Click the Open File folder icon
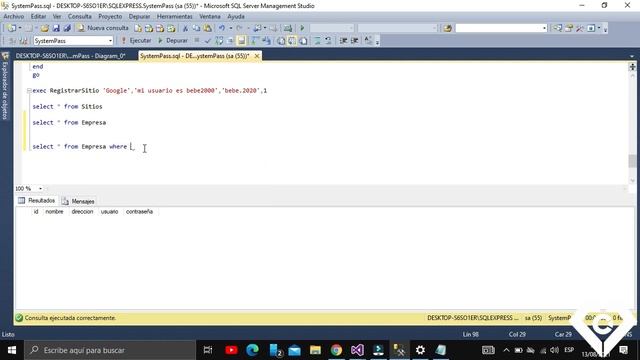 [x=44, y=28]
